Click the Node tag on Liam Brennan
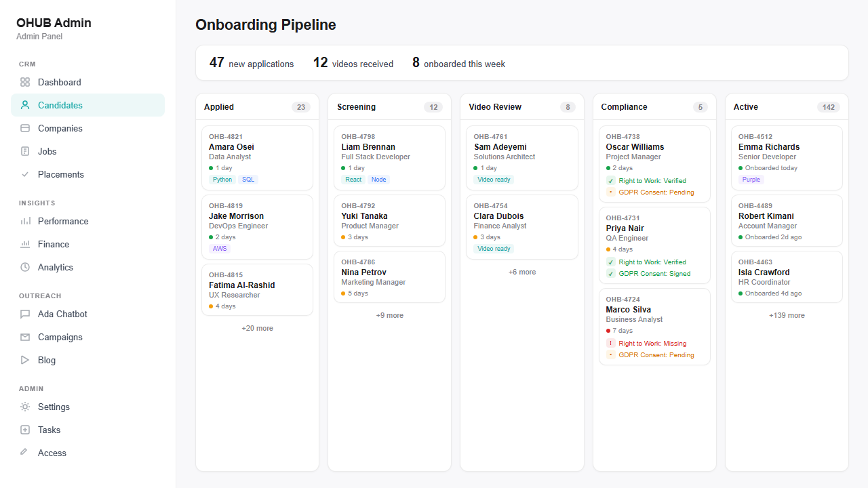The height and width of the screenshot is (488, 868). click(x=379, y=180)
